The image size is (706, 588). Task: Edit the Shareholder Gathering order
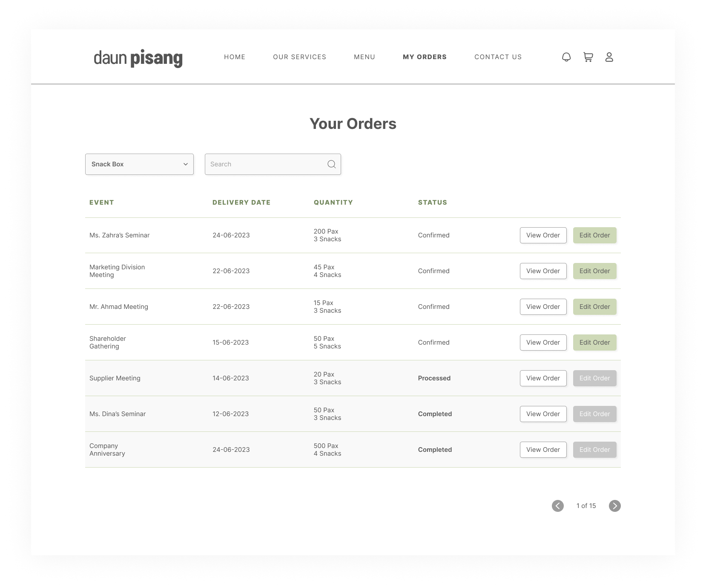[594, 343]
